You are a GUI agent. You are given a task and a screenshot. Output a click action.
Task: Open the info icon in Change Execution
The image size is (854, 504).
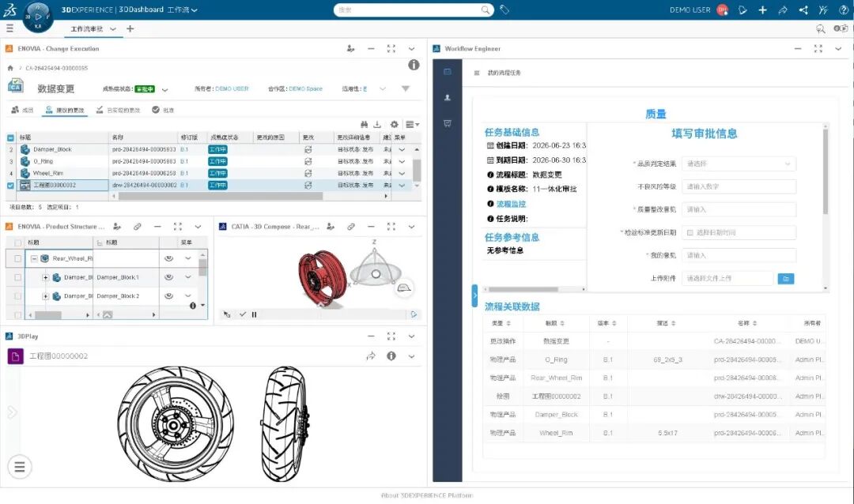pos(414,65)
